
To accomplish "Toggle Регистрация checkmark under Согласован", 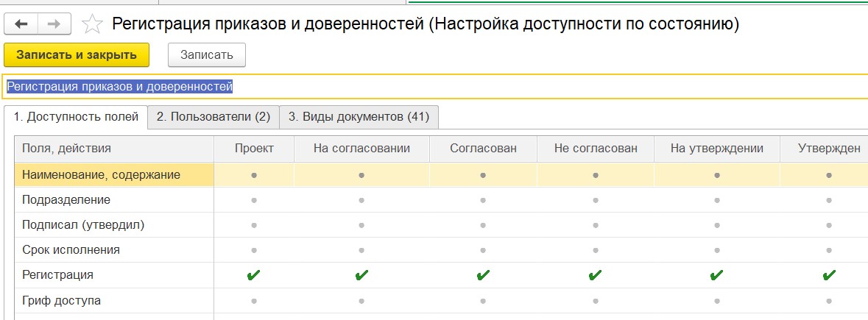I will pyautogui.click(x=483, y=274).
